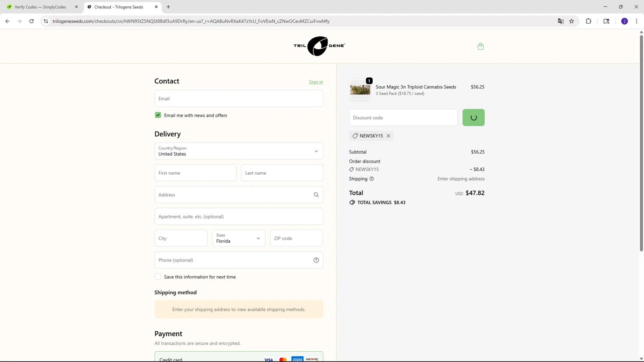644x362 pixels.
Task: Click the City input field
Action: click(x=181, y=238)
